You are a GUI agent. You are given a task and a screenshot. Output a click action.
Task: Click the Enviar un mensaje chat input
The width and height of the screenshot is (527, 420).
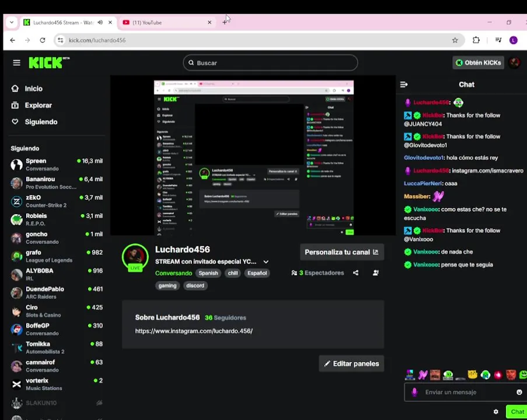466,392
